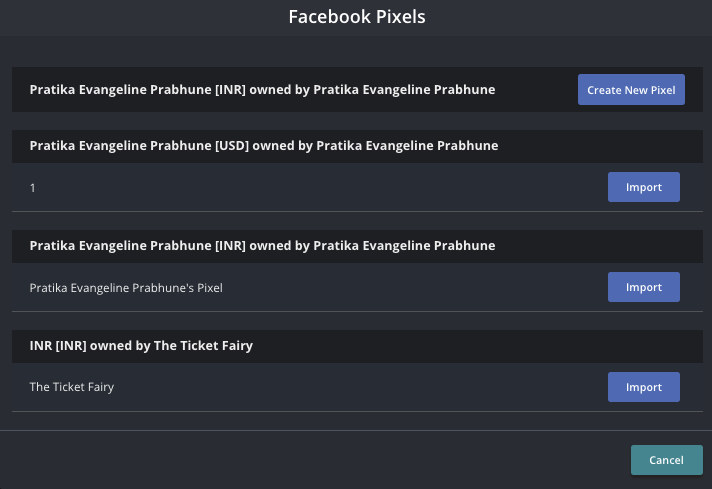Import Pratika Evangeline Prabhune's Pixel

[x=643, y=287]
